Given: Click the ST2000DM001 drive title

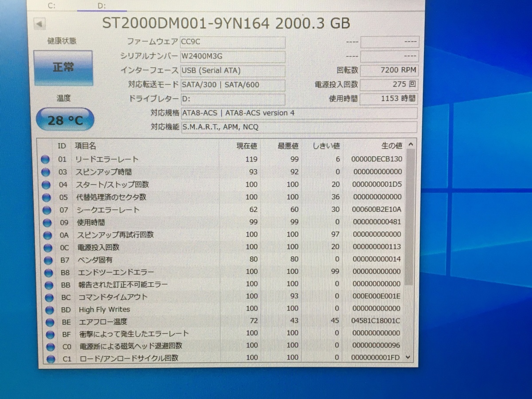Looking at the screenshot, I should (226, 23).
